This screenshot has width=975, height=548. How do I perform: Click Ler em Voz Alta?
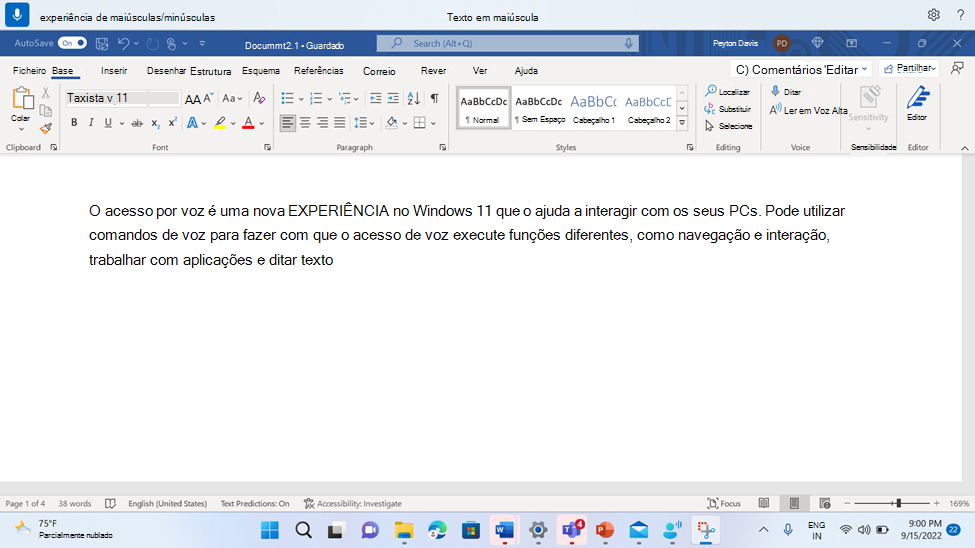808,110
